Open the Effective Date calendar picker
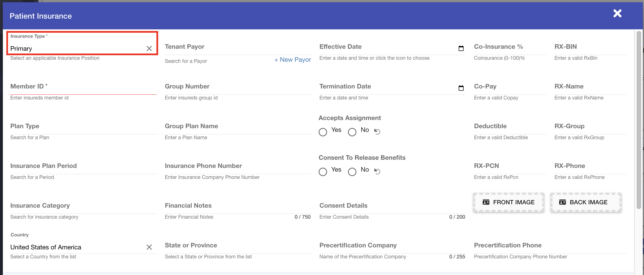 point(461,48)
